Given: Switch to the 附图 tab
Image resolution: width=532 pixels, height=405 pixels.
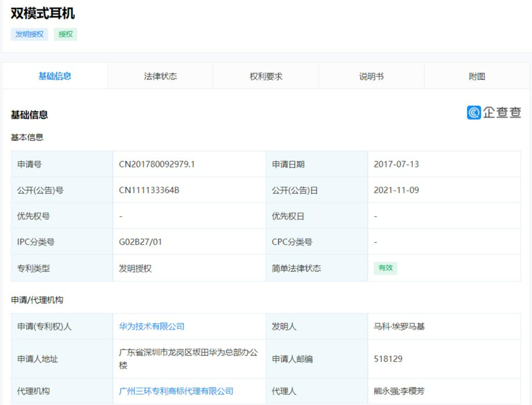Looking at the screenshot, I should (x=476, y=75).
